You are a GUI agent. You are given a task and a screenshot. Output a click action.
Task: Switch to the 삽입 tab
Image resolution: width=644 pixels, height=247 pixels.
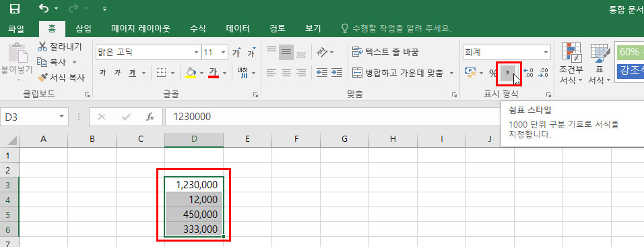point(84,28)
